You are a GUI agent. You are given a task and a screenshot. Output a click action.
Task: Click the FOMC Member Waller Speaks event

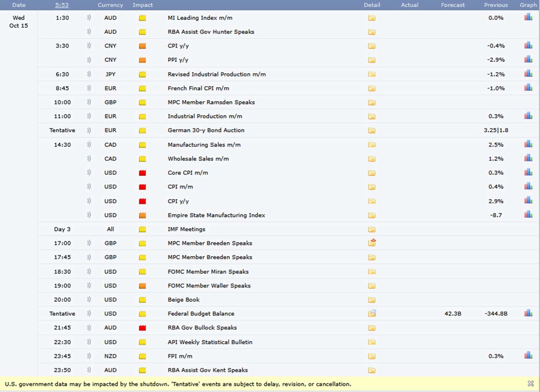pyautogui.click(x=209, y=285)
